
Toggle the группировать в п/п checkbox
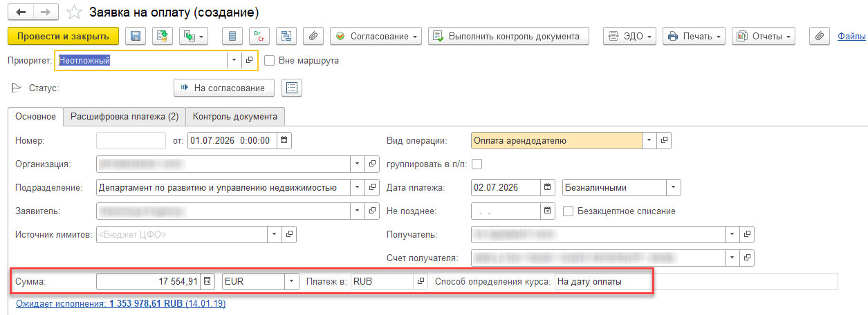click(x=476, y=164)
